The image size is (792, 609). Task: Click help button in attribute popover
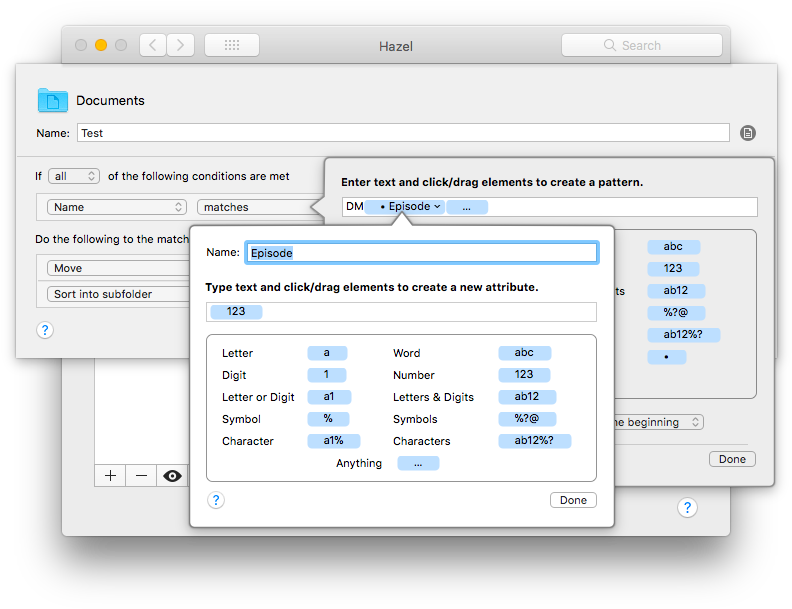(x=216, y=500)
